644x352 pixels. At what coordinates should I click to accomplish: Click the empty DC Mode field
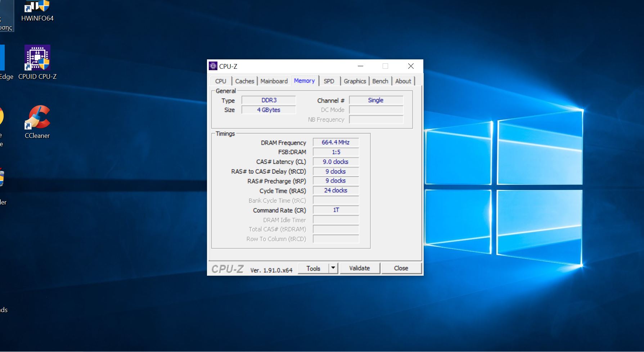tap(376, 110)
